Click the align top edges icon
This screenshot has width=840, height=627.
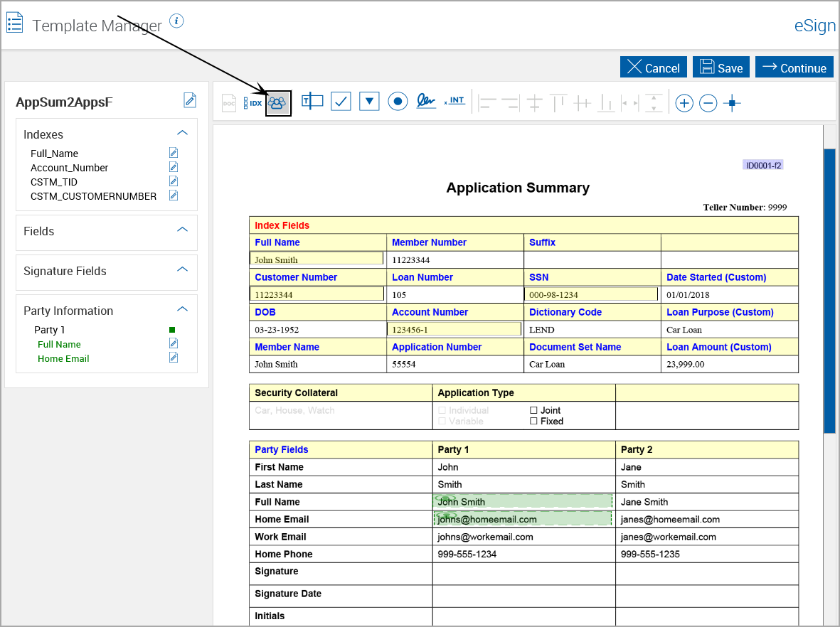click(x=558, y=103)
